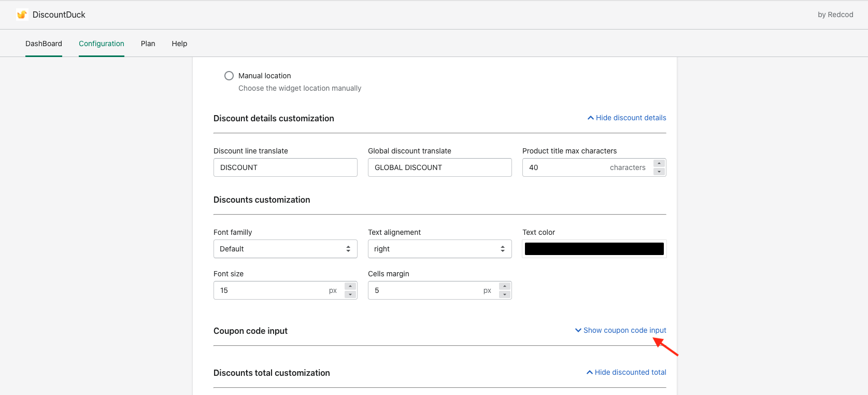Expand Show coupon code input section

[621, 330]
